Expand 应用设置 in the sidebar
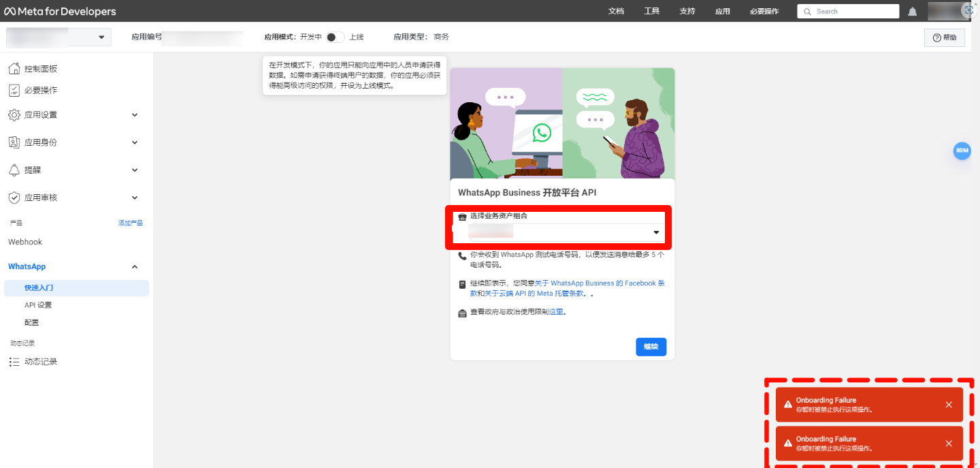The width and height of the screenshot is (980, 468). click(134, 114)
